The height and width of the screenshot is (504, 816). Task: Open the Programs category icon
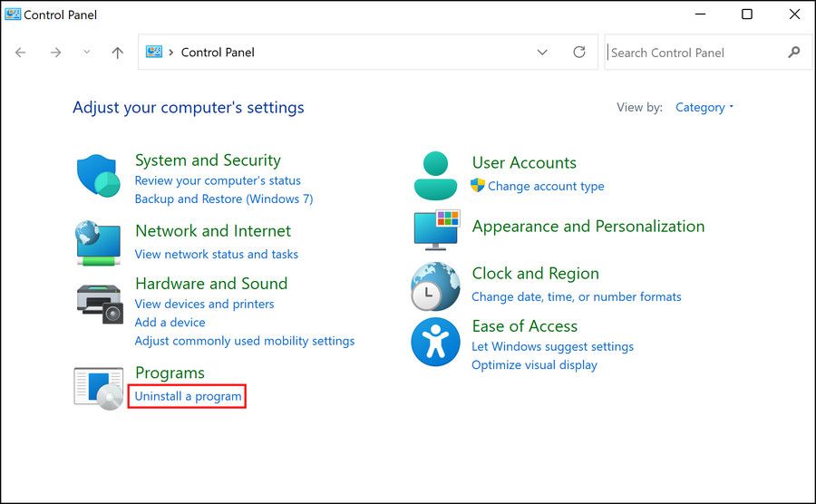coord(98,387)
